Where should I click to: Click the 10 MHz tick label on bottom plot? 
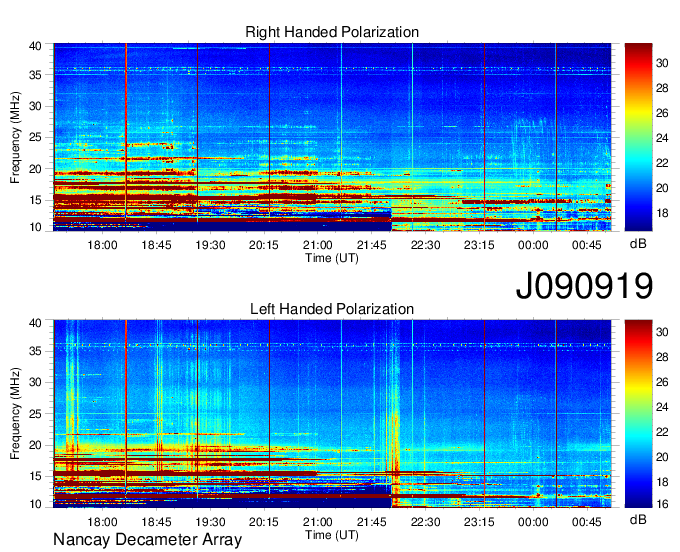click(35, 504)
